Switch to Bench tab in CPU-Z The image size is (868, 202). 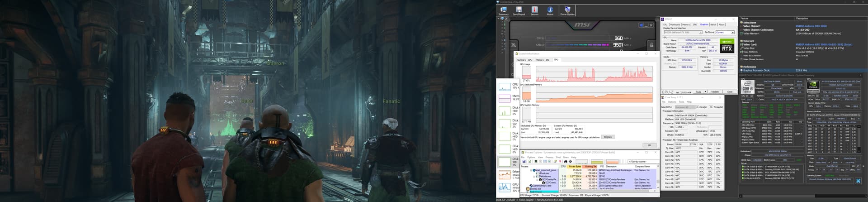[713, 24]
